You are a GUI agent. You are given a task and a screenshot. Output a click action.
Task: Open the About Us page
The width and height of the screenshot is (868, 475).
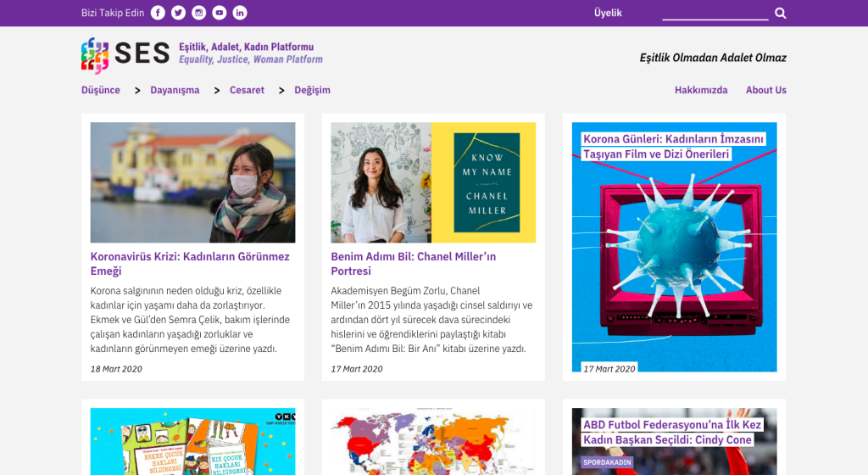[766, 90]
